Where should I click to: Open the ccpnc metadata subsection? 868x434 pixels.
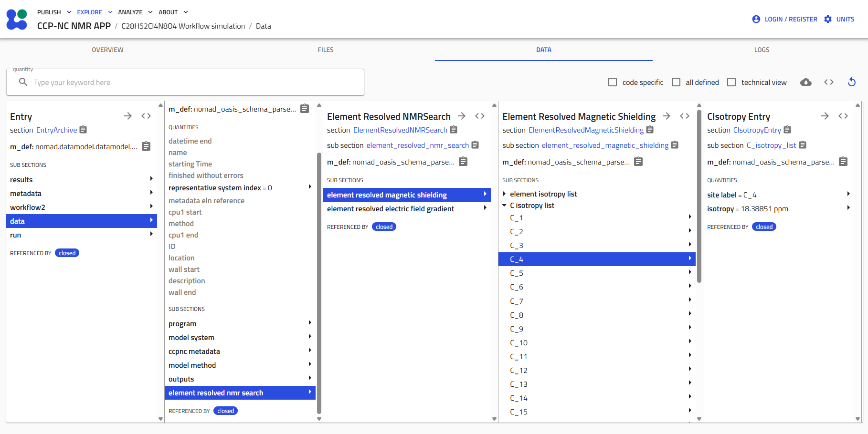click(x=240, y=351)
